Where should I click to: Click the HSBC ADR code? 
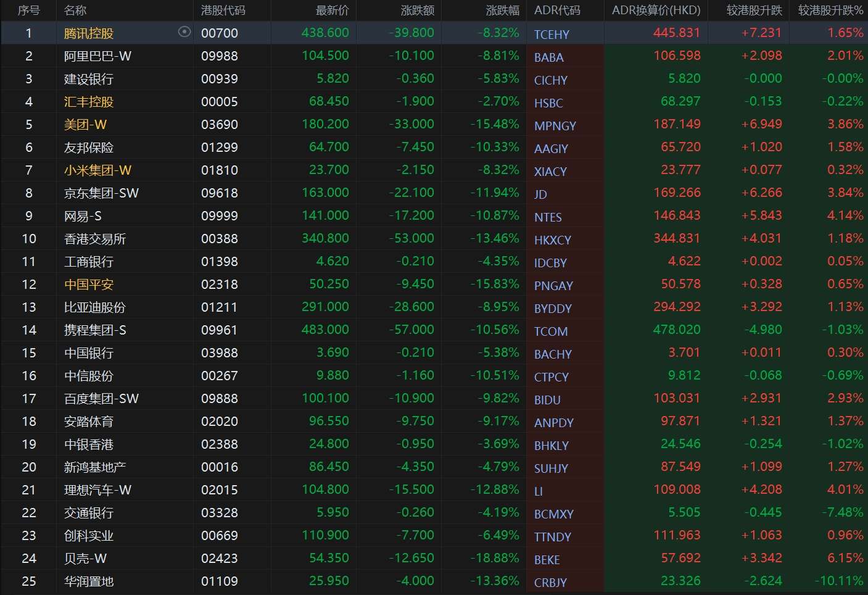[548, 103]
